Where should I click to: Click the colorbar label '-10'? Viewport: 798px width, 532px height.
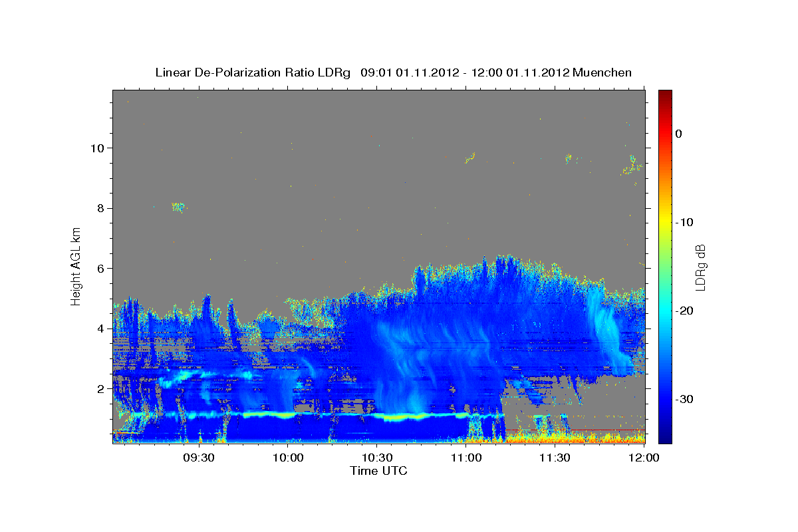(685, 222)
